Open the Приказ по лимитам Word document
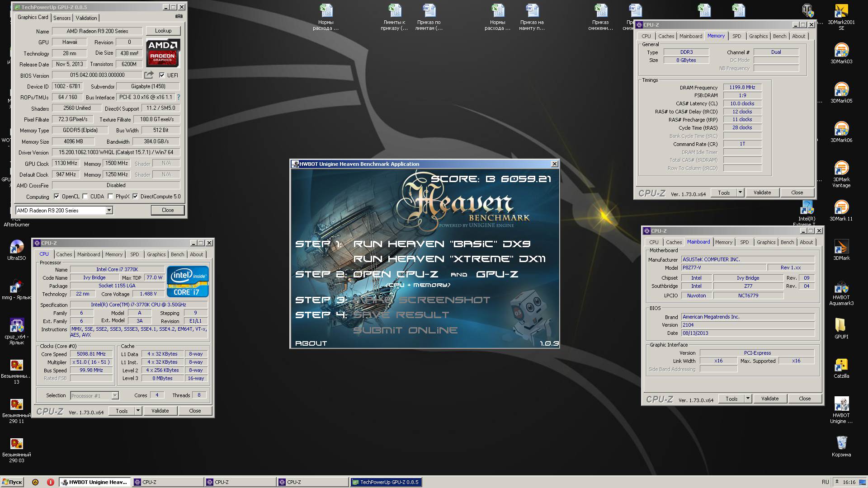Image resolution: width=868 pixels, height=488 pixels. point(429,17)
